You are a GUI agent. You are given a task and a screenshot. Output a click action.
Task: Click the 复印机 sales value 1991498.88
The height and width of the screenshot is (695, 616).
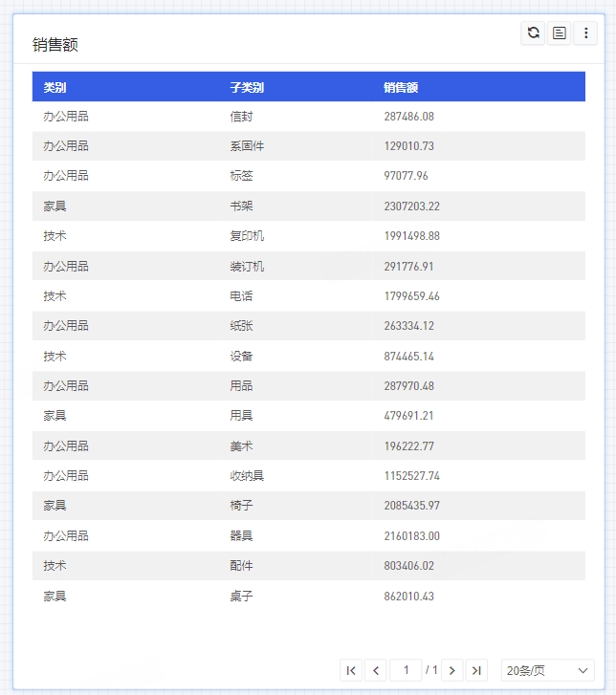point(411,236)
